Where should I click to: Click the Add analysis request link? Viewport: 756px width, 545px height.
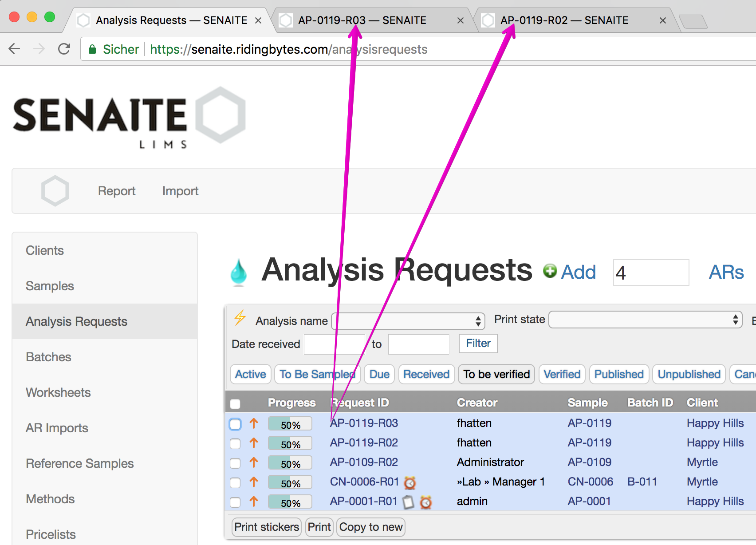click(x=579, y=272)
